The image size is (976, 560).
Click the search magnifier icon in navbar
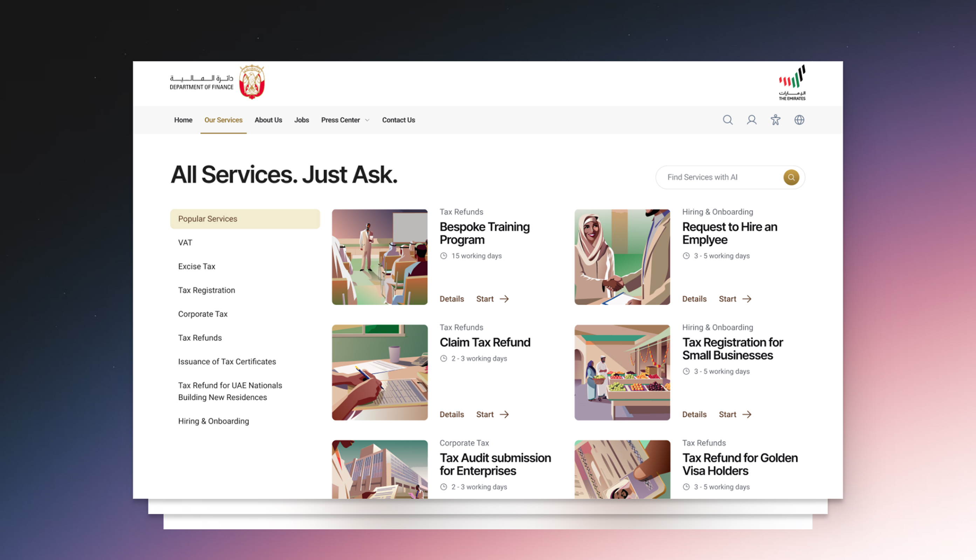pyautogui.click(x=727, y=120)
